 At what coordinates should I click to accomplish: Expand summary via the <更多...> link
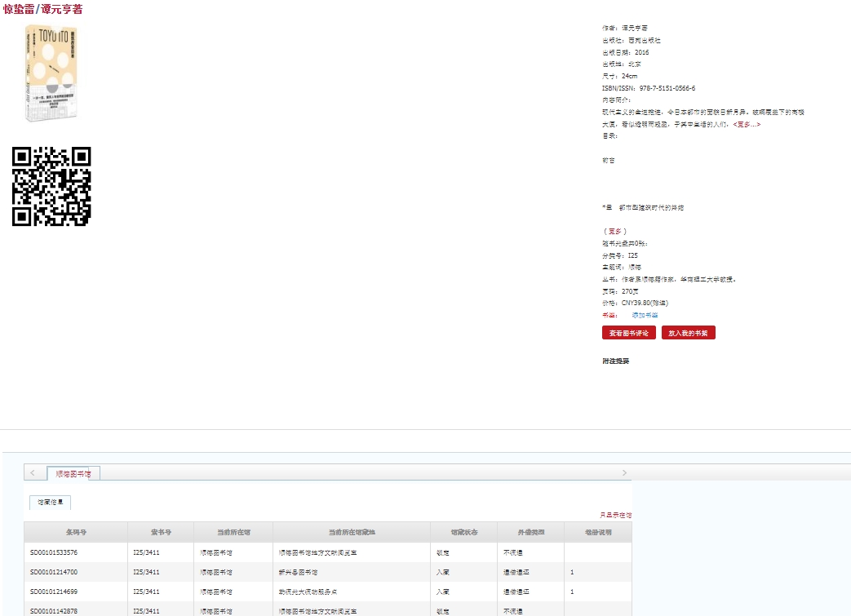[x=747, y=124]
